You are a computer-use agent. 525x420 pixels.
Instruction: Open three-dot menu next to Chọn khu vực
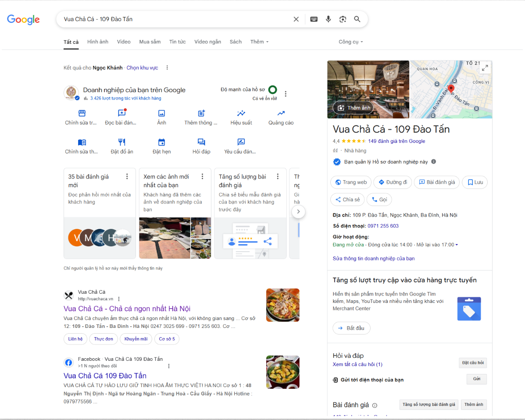(x=167, y=68)
